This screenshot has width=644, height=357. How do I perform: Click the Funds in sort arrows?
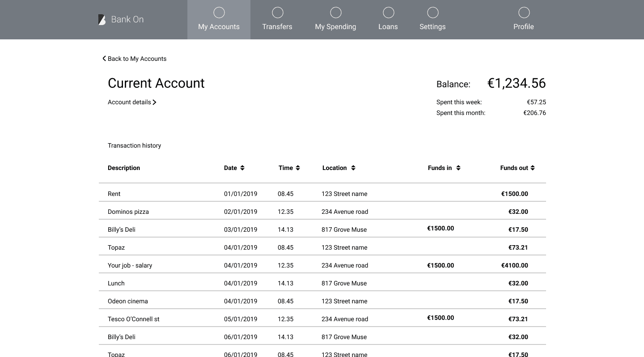click(x=458, y=168)
